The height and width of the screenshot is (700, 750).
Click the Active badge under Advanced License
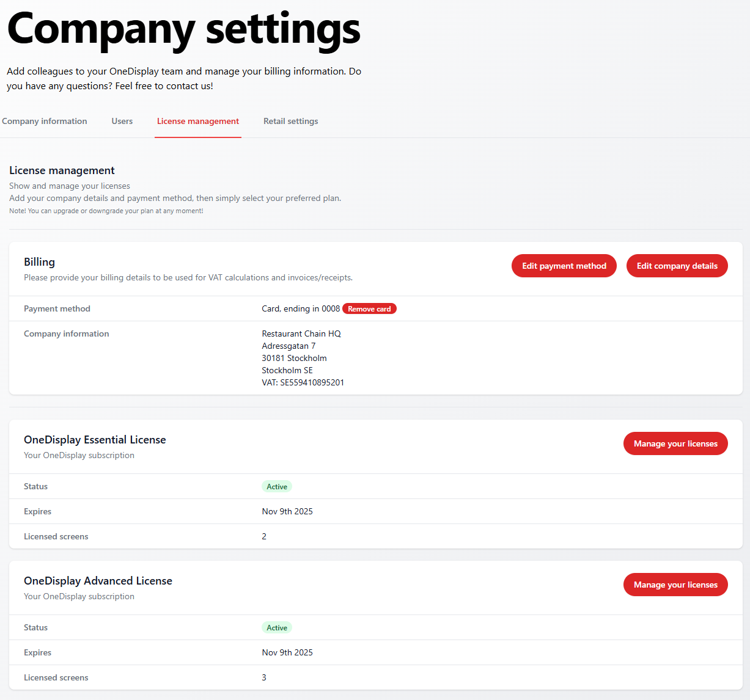[277, 628]
